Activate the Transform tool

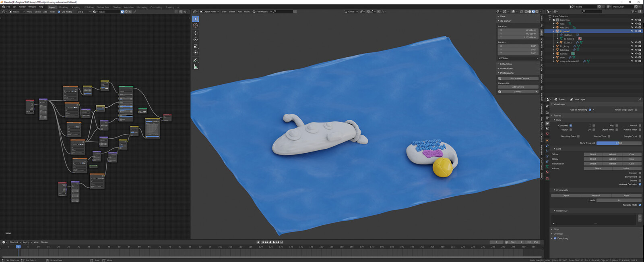pyautogui.click(x=196, y=52)
